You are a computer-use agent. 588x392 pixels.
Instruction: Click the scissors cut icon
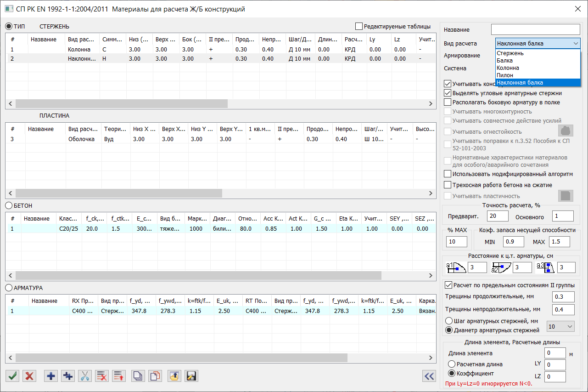tap(85, 376)
